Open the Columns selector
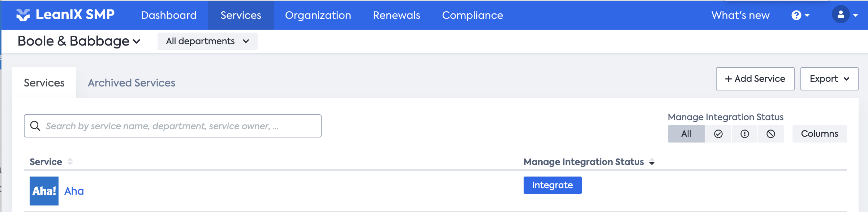868x212 pixels. [820, 134]
